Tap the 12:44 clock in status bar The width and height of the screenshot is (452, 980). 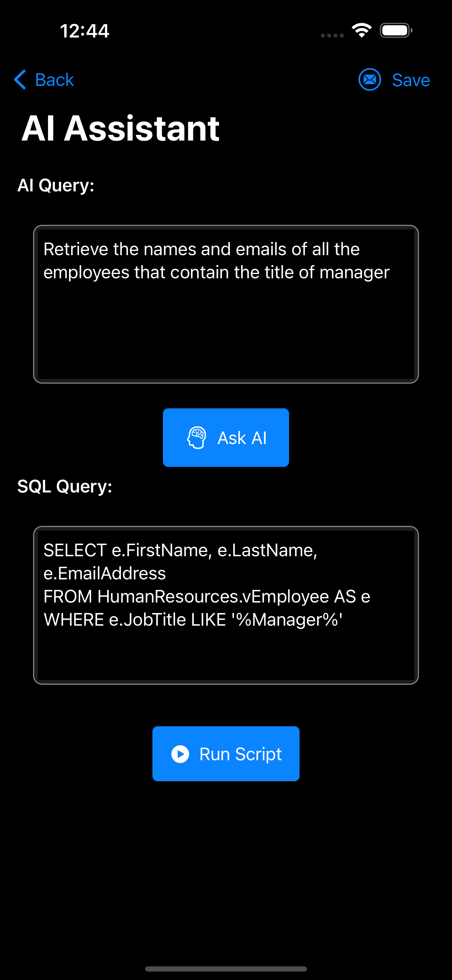pyautogui.click(x=84, y=31)
